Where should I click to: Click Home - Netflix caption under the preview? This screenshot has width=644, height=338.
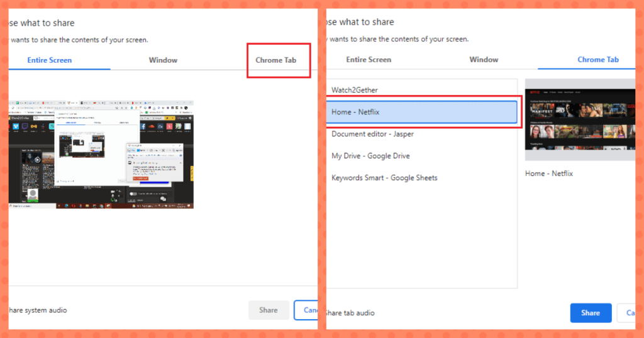pyautogui.click(x=549, y=173)
